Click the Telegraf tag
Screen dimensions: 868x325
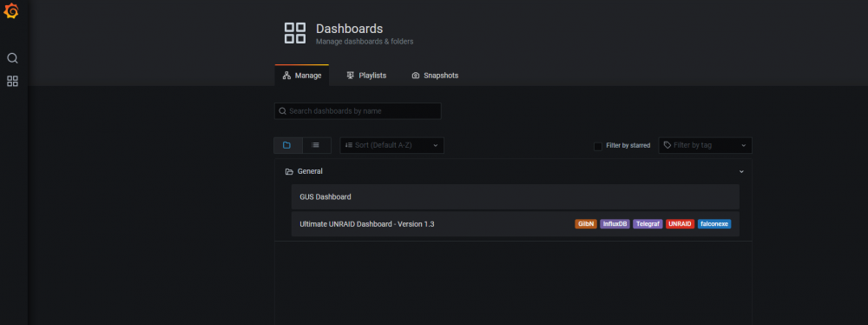tap(648, 224)
